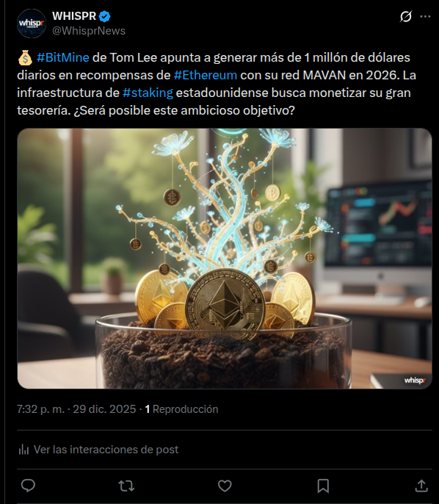
Task: Toggle the heart like button
Action: pos(225,486)
